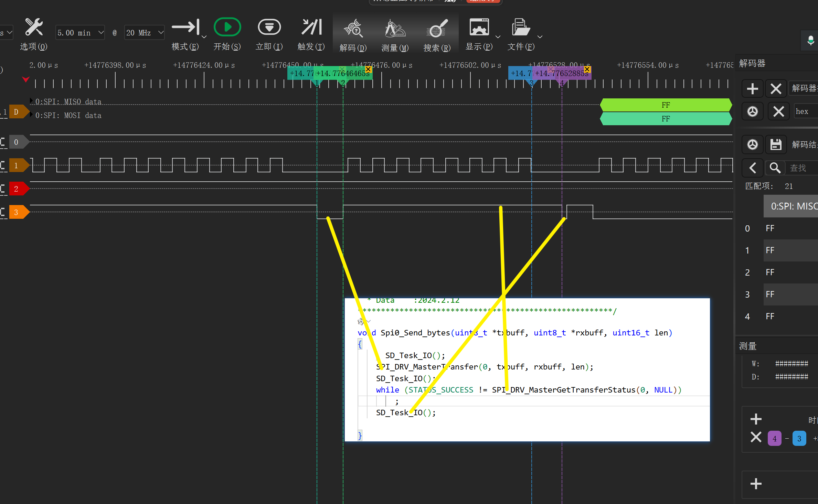Image resolution: width=818 pixels, height=504 pixels.
Task: Select the red channel 2 label
Action: 17,189
